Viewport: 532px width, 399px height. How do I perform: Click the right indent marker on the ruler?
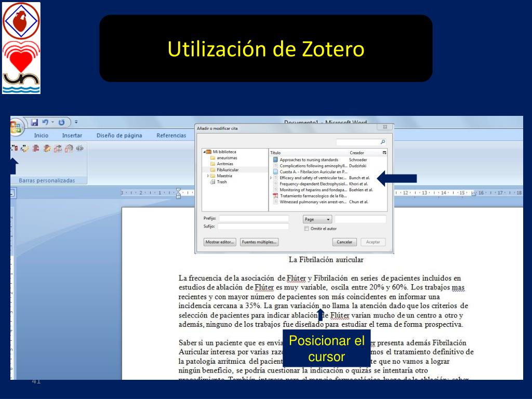pos(475,193)
